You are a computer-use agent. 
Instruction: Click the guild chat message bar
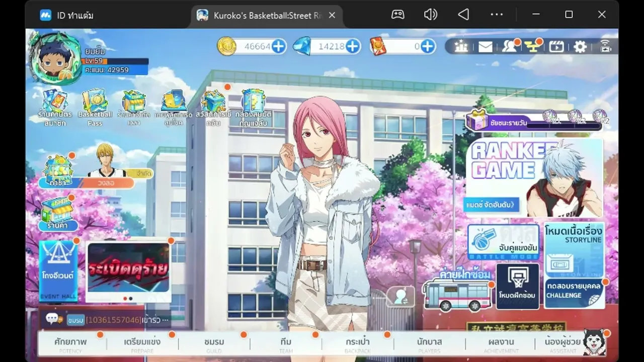pyautogui.click(x=106, y=319)
